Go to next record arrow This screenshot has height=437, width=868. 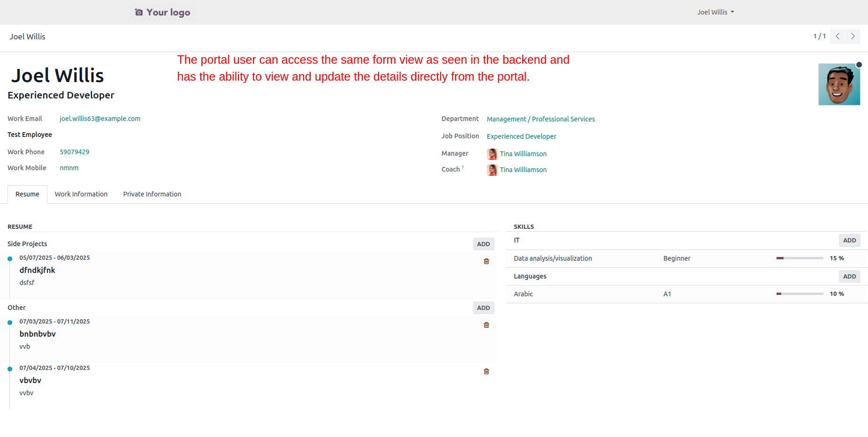coord(853,36)
